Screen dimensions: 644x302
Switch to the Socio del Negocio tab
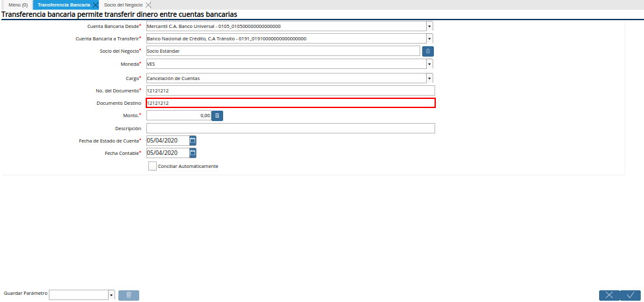[123, 5]
